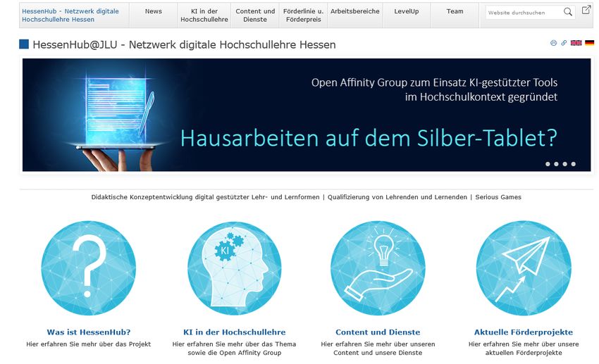Viewport: 599px width, 364px height.
Task: Copy the permalink chain icon
Action: coord(564,43)
